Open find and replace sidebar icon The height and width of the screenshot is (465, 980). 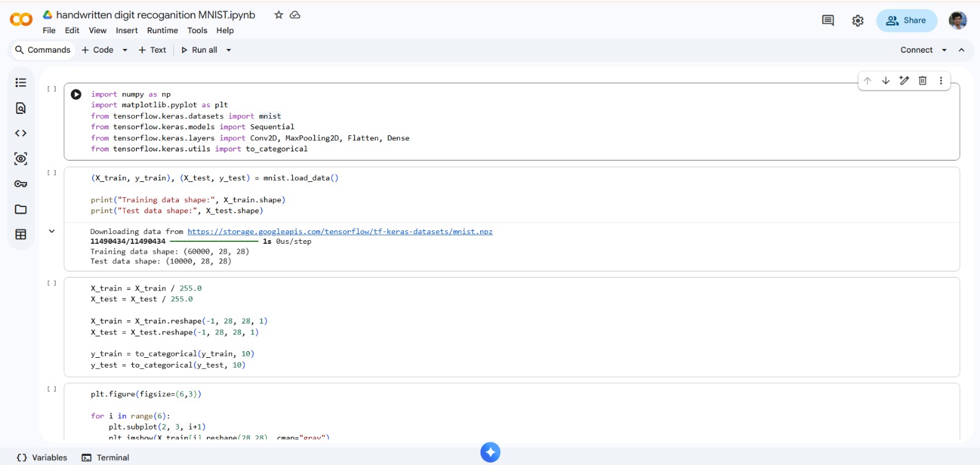21,108
